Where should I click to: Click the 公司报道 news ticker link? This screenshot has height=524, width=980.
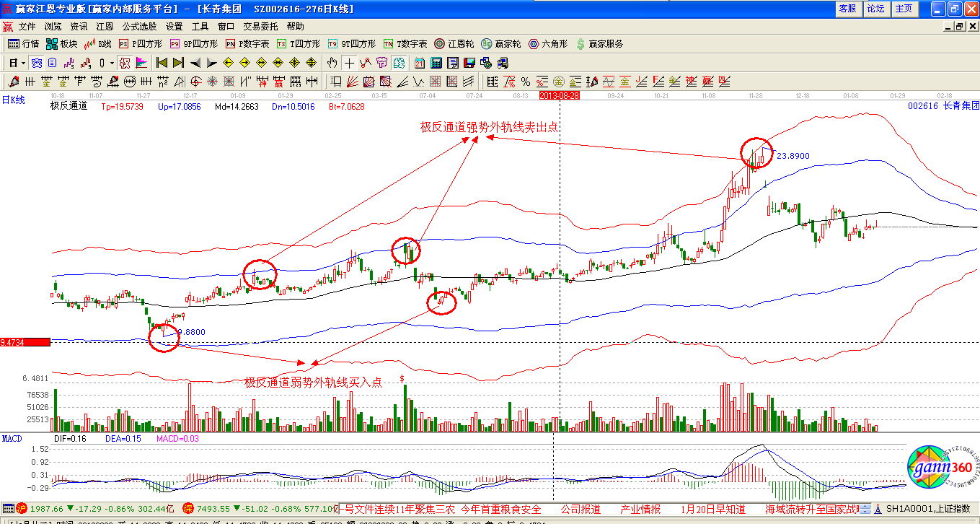coord(581,510)
